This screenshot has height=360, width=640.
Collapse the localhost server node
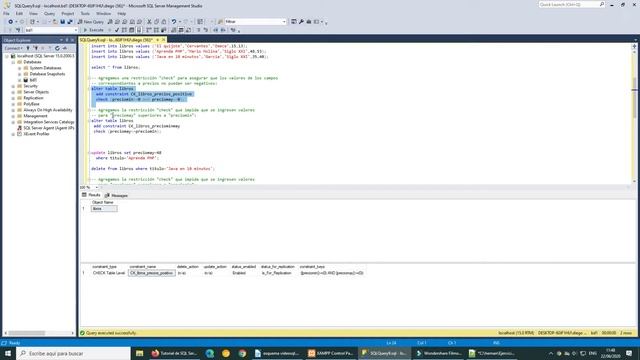click(7, 56)
